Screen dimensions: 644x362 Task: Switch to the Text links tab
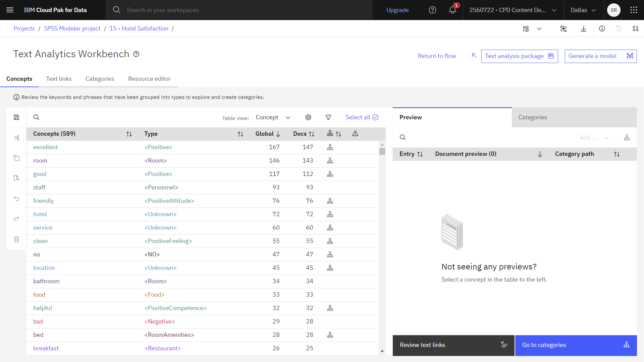tap(59, 79)
